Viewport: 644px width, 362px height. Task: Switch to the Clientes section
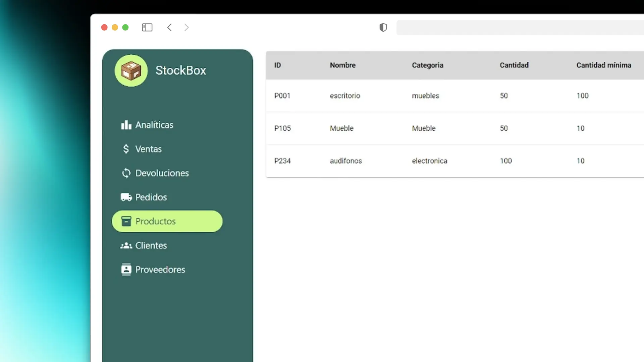click(x=151, y=245)
